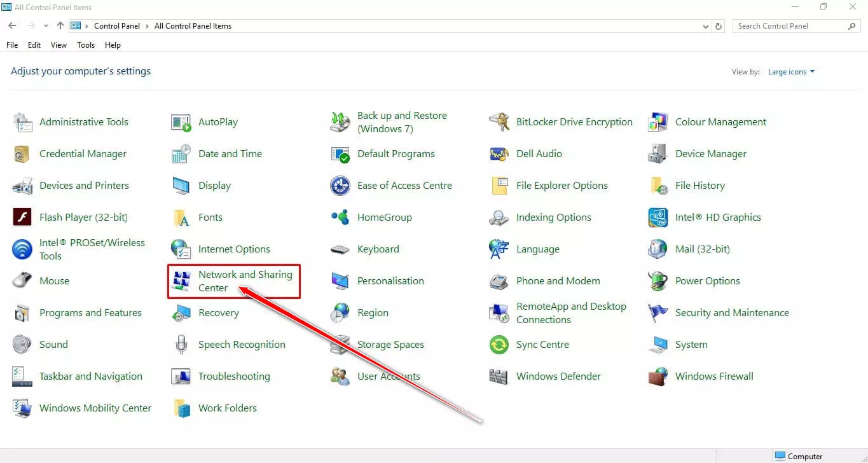Open the Programs and Features link
The image size is (868, 463).
90,313
